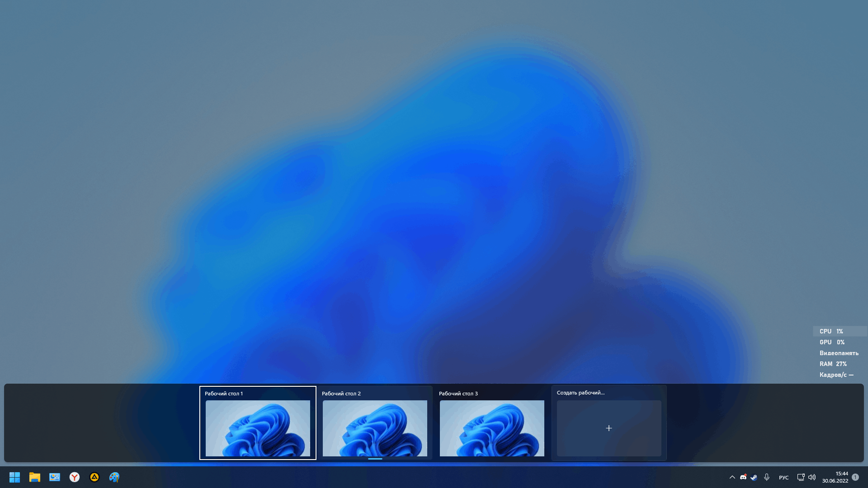Screen dimensions: 868x488
Task: Launch the Paint palette icon
Action: (114, 477)
